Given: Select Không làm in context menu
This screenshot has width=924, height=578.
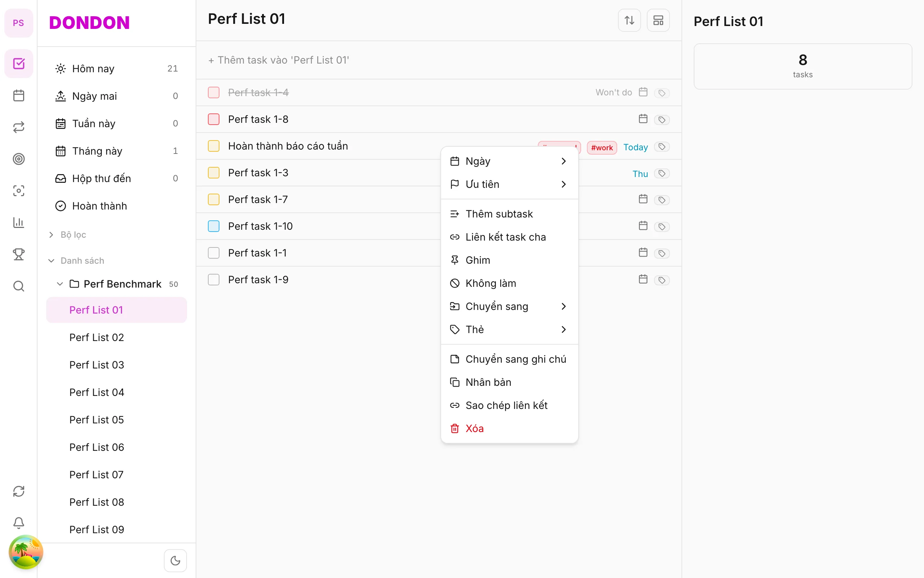Looking at the screenshot, I should 509,283.
